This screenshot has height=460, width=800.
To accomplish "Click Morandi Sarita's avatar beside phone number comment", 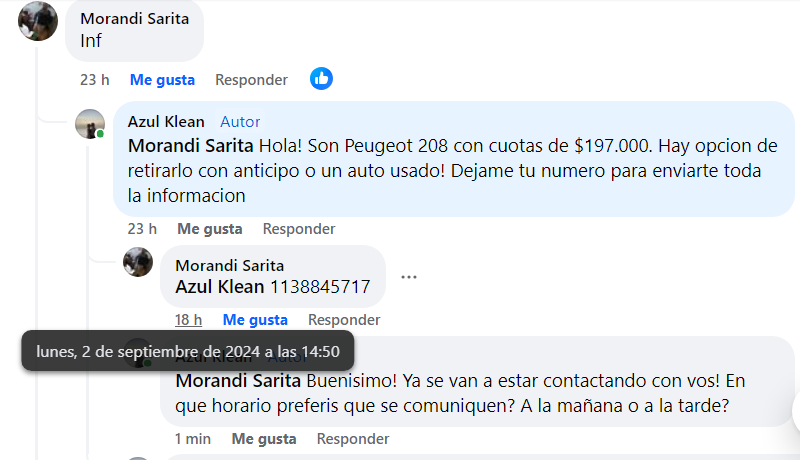I will coord(138,262).
